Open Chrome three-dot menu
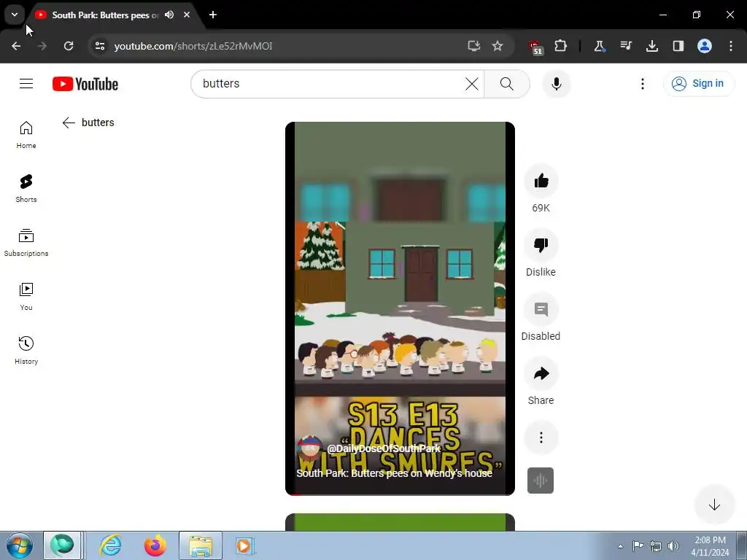The image size is (747, 560). (731, 46)
